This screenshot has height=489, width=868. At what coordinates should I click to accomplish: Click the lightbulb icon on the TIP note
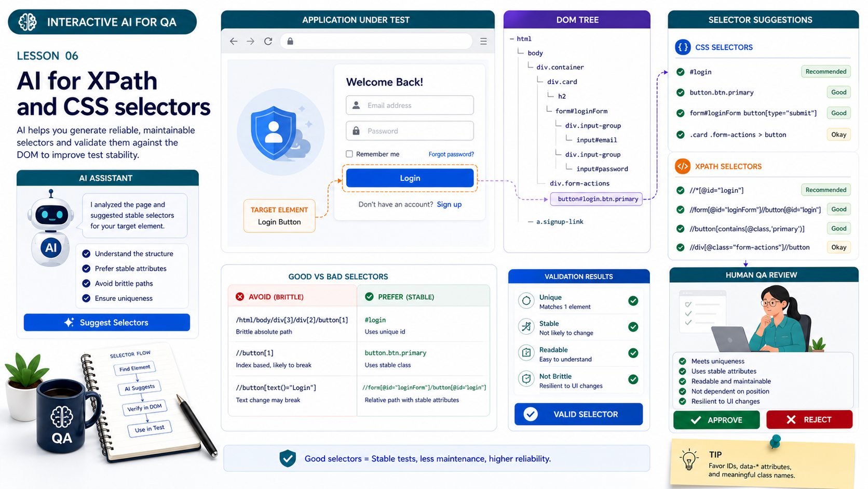point(689,460)
